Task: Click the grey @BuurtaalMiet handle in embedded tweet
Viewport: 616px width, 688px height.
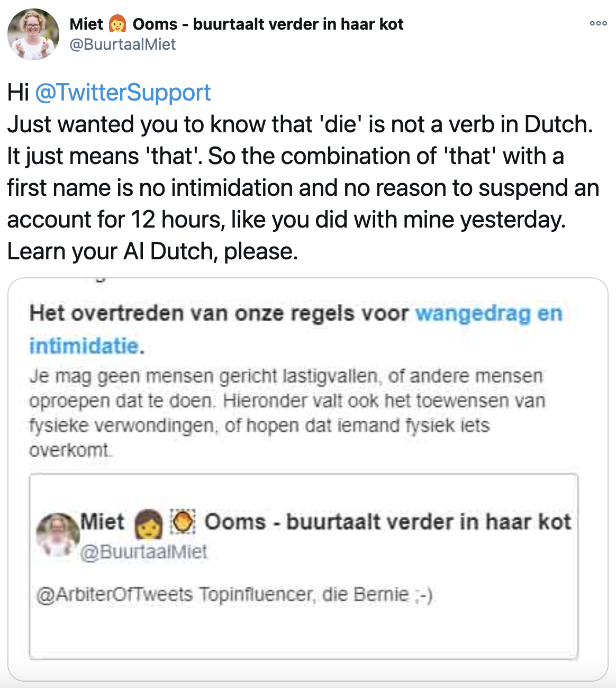Action: pos(143,553)
